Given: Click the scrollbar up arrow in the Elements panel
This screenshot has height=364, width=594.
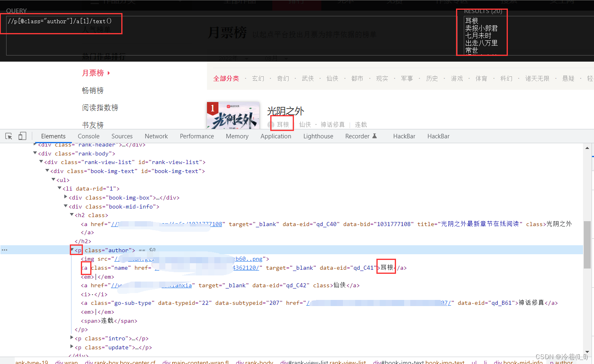Looking at the screenshot, I should [587, 148].
